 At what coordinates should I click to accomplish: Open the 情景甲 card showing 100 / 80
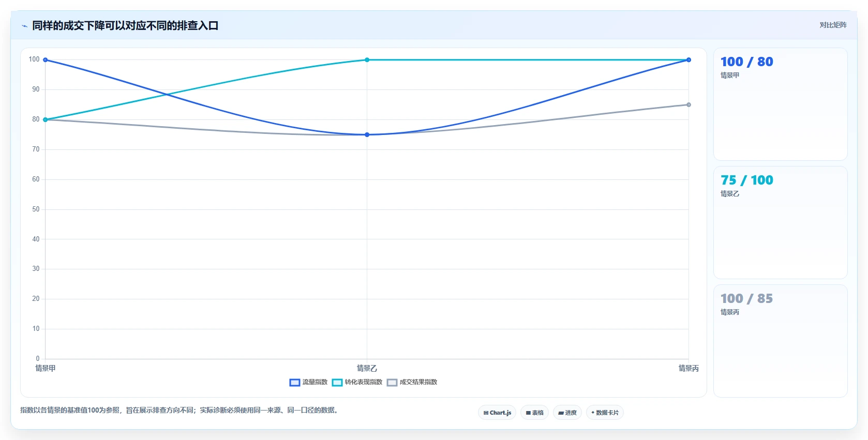pyautogui.click(x=780, y=104)
